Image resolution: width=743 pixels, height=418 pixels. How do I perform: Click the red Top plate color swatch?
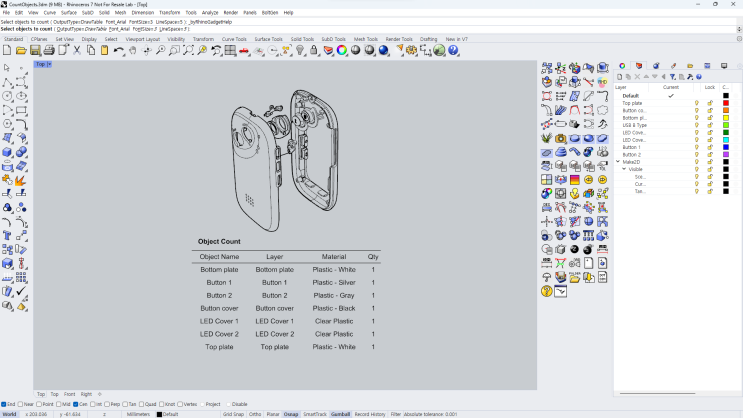tap(725, 103)
